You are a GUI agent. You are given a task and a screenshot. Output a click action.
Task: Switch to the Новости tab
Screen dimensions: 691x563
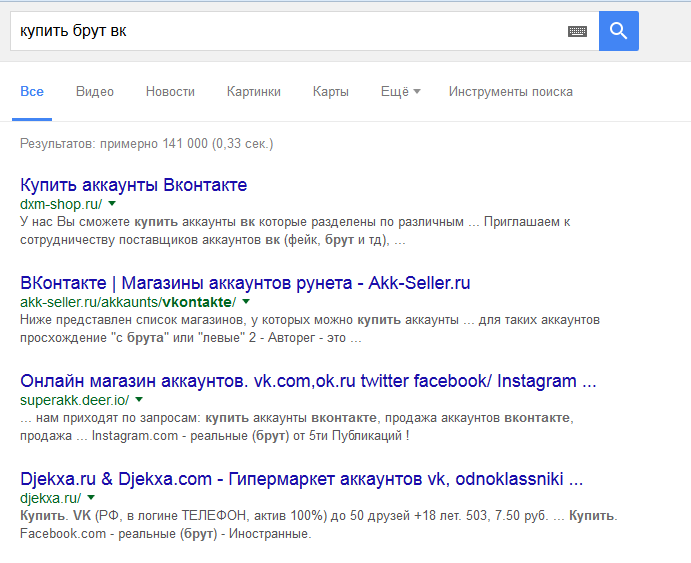coord(170,92)
